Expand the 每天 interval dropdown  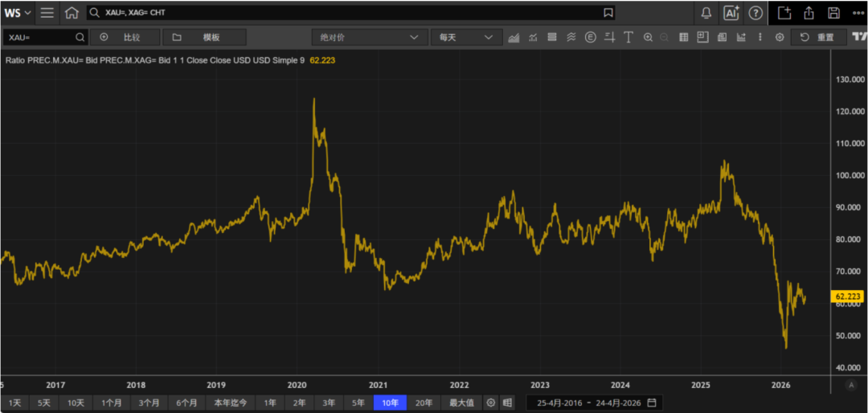click(466, 38)
